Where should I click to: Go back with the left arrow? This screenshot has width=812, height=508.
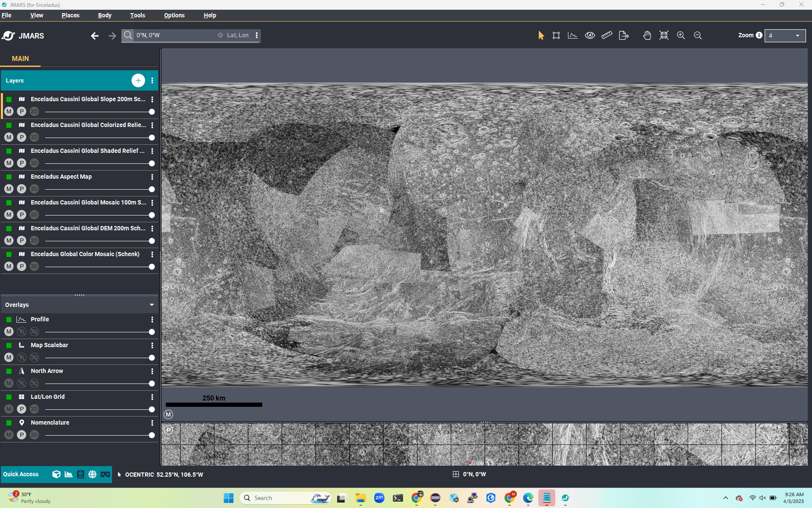[95, 36]
